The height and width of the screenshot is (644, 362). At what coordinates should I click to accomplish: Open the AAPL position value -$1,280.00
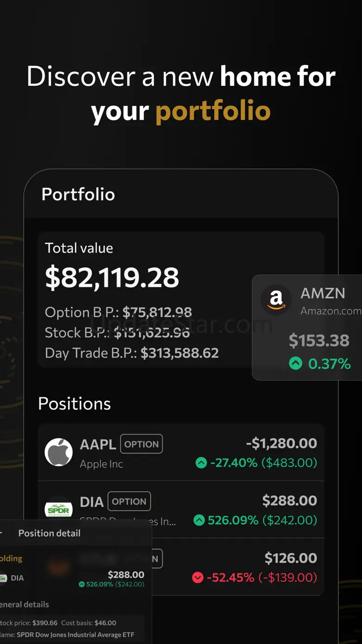[x=281, y=443]
